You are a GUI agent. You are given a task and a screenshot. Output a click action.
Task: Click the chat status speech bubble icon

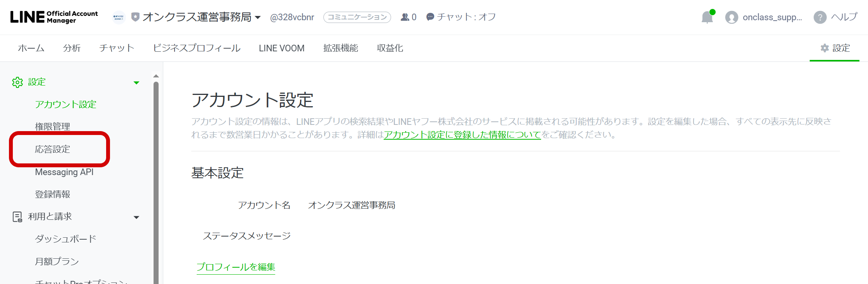[x=430, y=17]
